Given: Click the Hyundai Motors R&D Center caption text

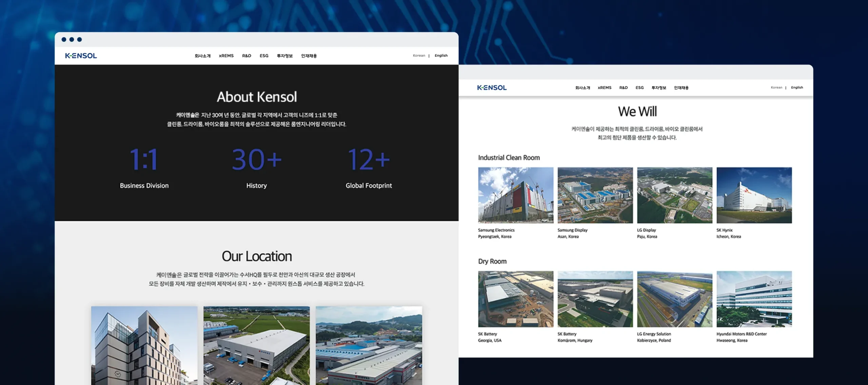Looking at the screenshot, I should [x=741, y=334].
